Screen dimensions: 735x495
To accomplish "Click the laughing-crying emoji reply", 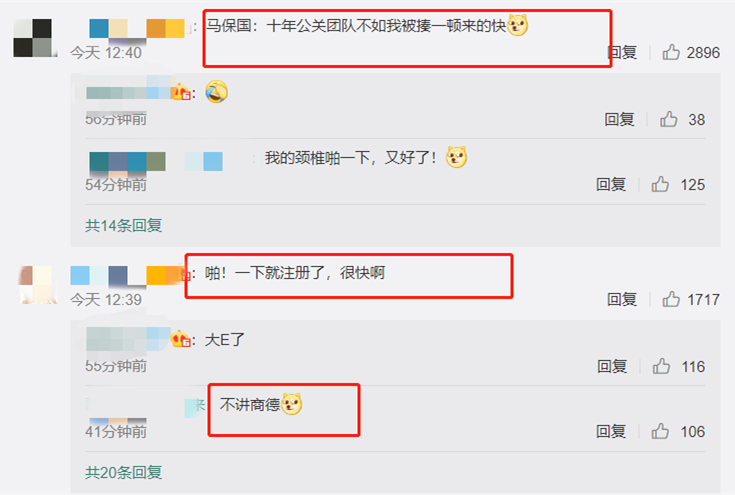I will pos(217,91).
